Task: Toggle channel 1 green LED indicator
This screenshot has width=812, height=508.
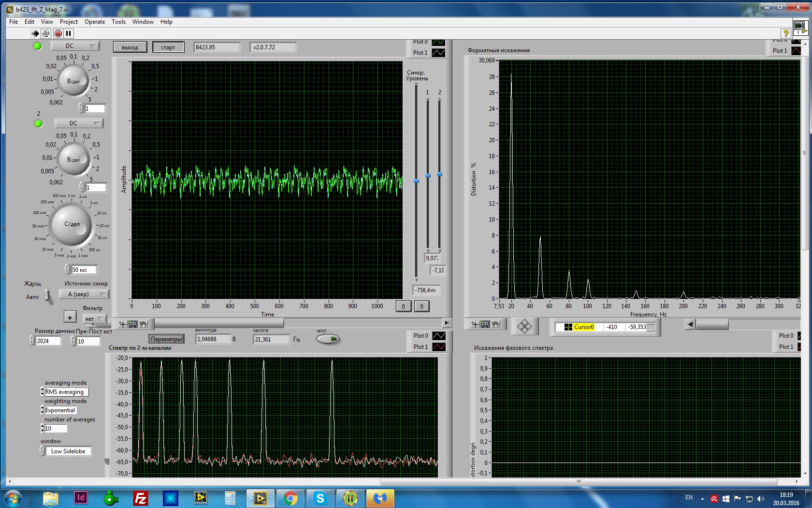Action: click(37, 46)
